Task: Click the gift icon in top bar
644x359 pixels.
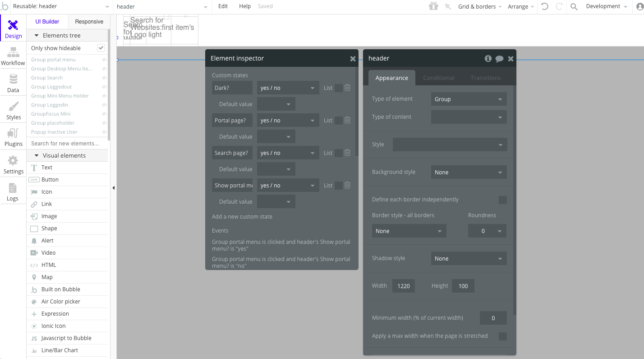Action: tap(433, 6)
